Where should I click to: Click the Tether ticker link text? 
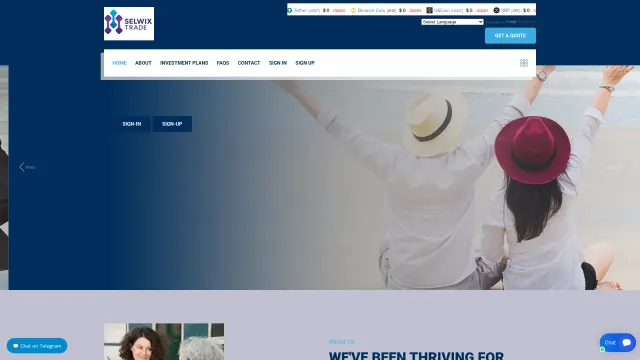(x=307, y=10)
